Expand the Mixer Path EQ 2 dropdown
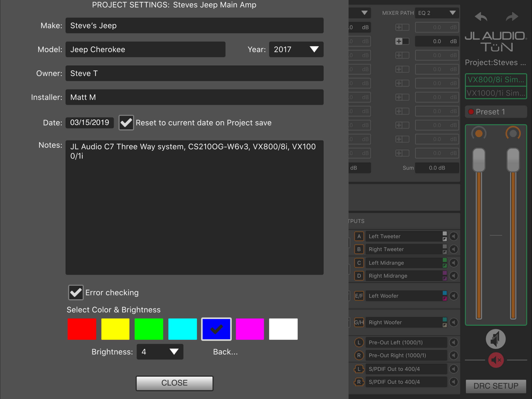Viewport: 532px width, 399px height. 437,13
